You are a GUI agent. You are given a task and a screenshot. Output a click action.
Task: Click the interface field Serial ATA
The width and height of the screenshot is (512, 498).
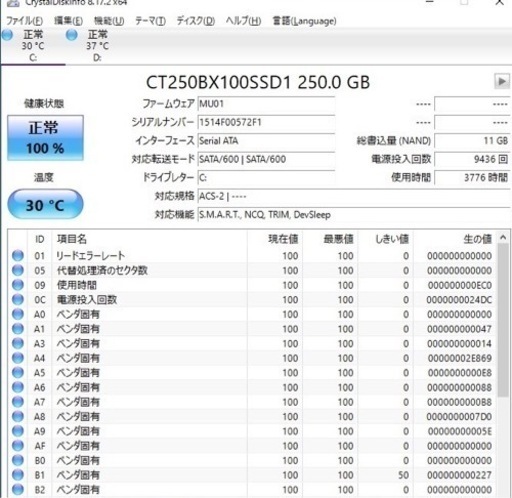(266, 141)
